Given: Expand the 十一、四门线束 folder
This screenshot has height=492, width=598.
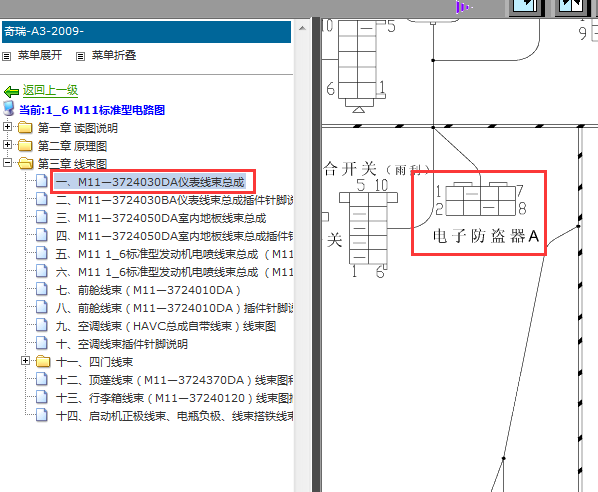Looking at the screenshot, I should tap(25, 360).
